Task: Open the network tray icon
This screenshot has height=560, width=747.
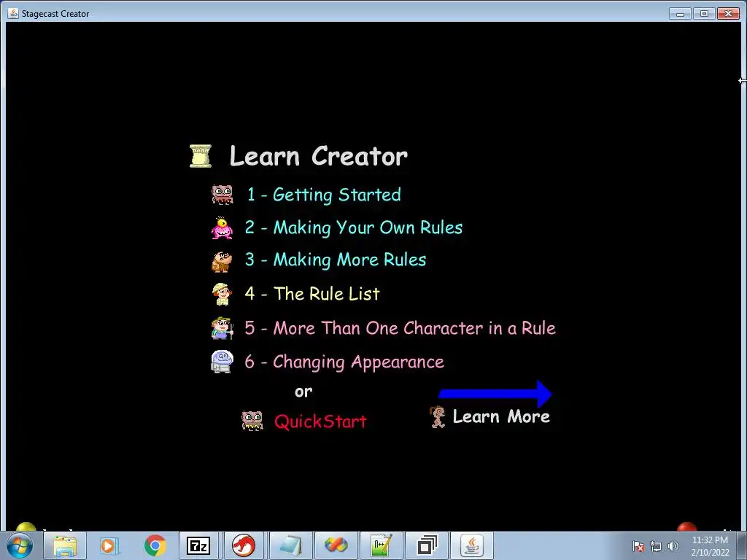Action: point(656,546)
